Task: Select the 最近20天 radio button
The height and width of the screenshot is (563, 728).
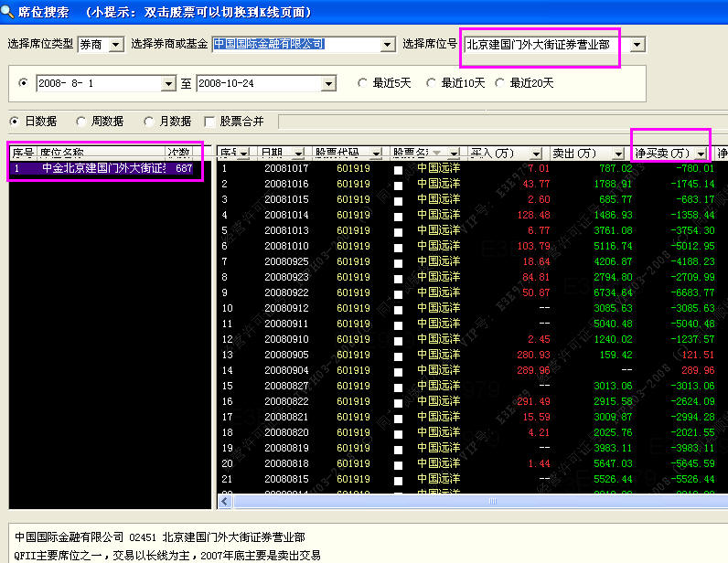Action: point(500,83)
